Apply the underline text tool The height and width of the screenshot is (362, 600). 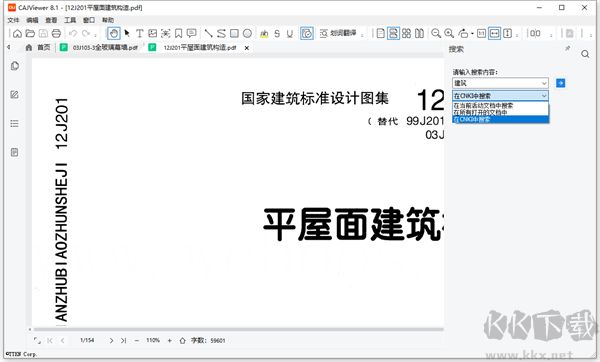click(x=290, y=34)
